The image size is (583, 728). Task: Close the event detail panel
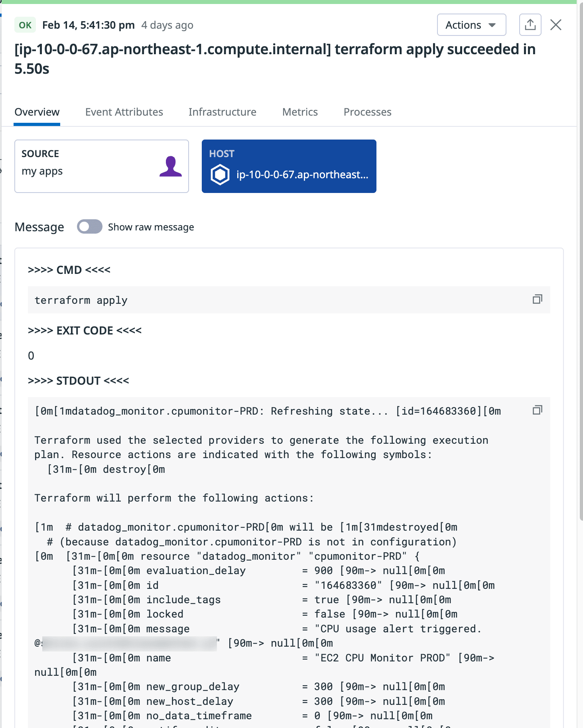(x=556, y=25)
